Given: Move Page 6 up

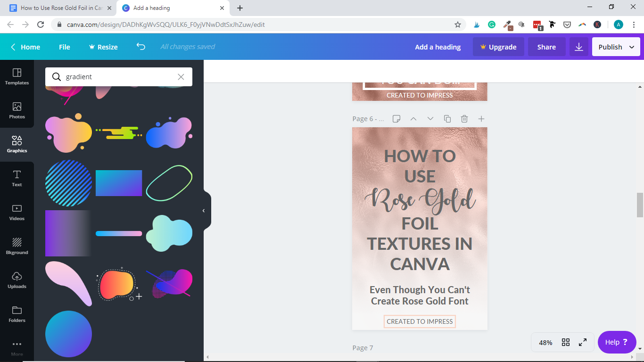Looking at the screenshot, I should [413, 119].
